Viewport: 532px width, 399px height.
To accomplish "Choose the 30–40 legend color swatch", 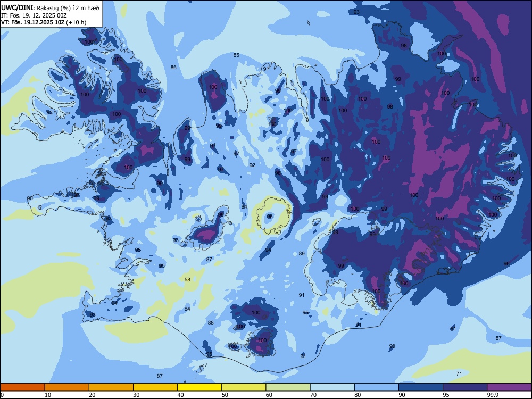I will coord(155,387).
